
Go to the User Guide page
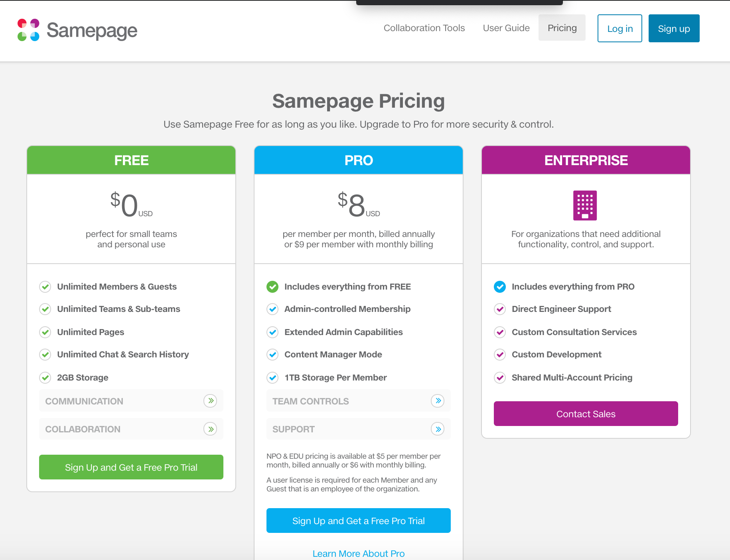pos(506,28)
